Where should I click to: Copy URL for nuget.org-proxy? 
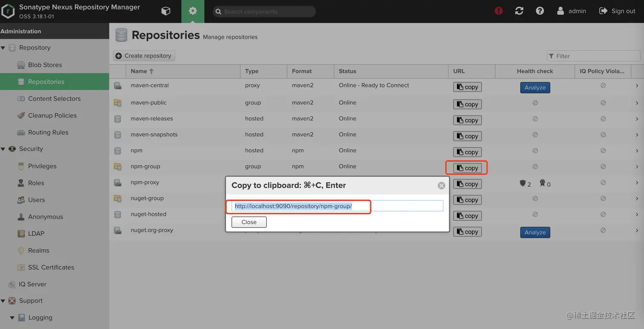coord(467,232)
